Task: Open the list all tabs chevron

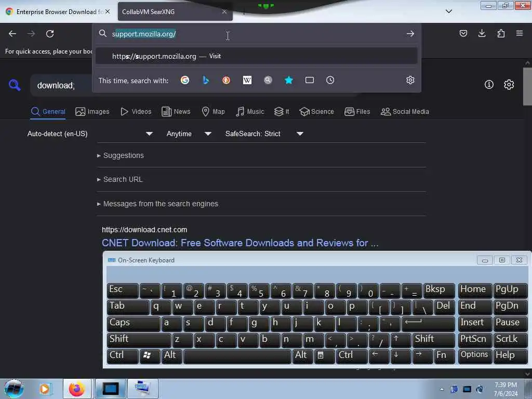Action: [x=448, y=11]
